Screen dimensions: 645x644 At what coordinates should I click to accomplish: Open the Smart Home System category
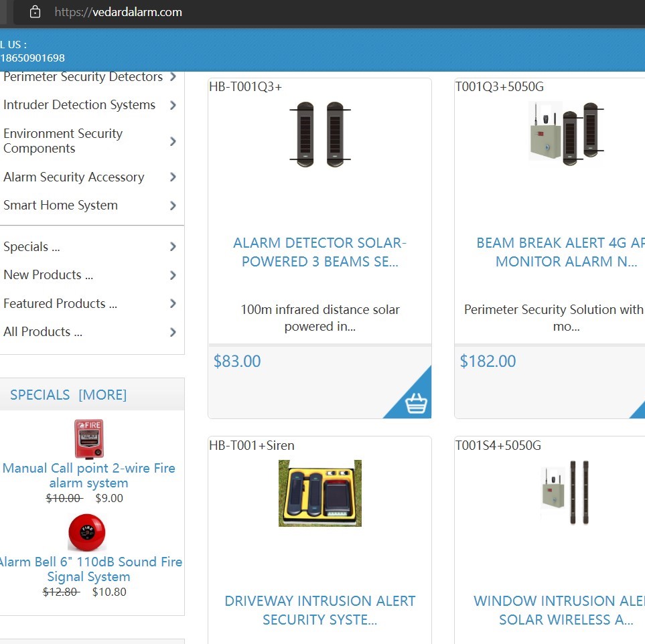pyautogui.click(x=60, y=205)
